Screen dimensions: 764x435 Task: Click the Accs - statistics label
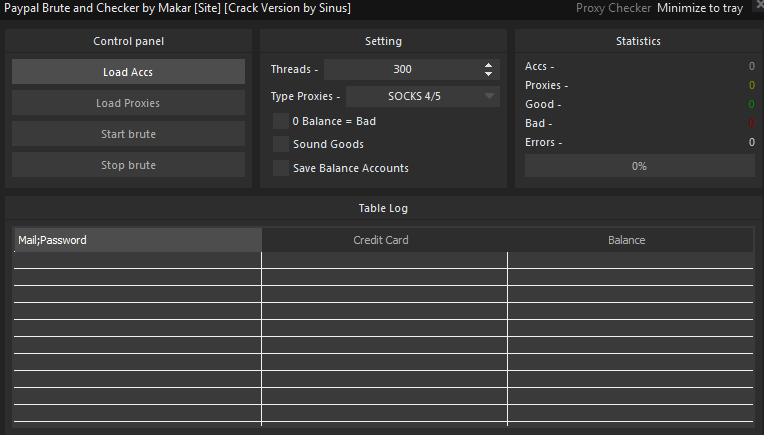(x=539, y=66)
